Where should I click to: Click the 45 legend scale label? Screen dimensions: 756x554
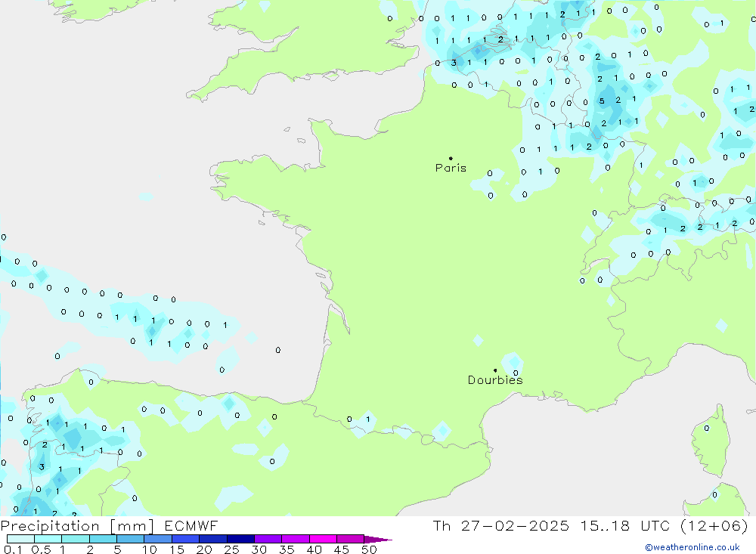(342, 549)
